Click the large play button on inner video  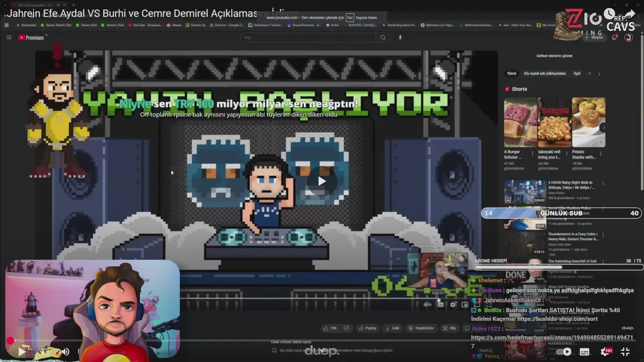coord(322,181)
